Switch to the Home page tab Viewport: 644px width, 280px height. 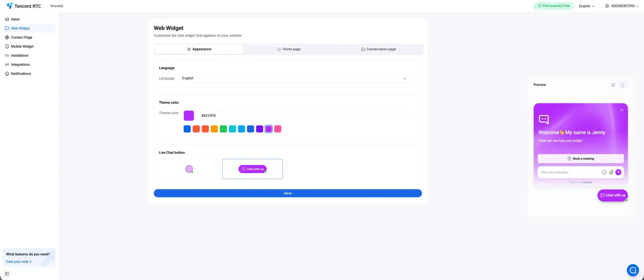pos(289,49)
